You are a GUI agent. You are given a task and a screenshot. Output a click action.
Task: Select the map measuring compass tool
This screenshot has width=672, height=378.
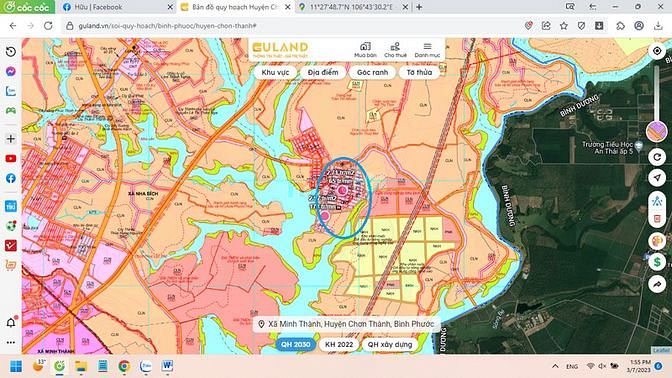point(657,200)
